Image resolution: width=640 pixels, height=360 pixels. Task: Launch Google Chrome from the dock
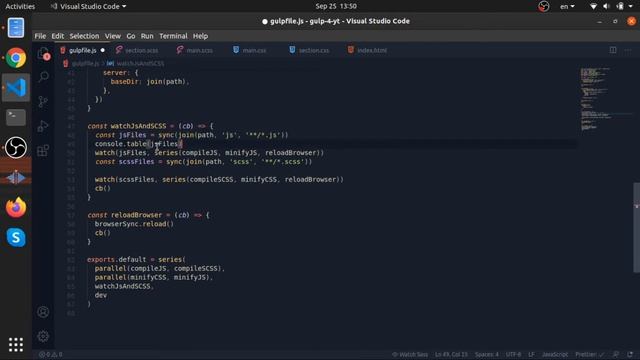16,58
